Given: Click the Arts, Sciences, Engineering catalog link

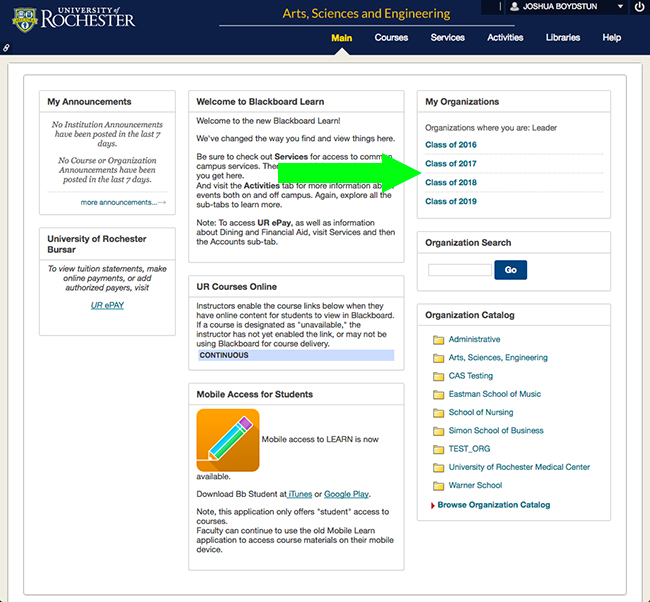Looking at the screenshot, I should 498,357.
